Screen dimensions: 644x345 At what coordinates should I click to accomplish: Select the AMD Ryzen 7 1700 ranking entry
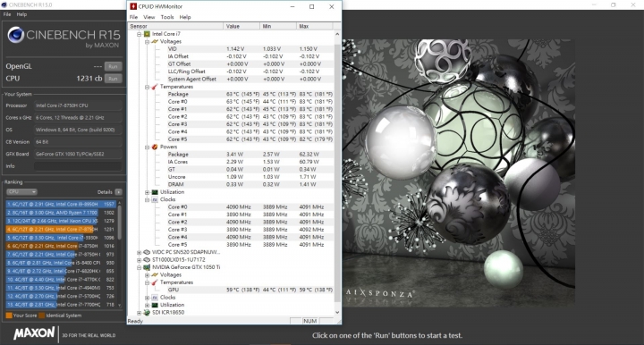(61, 213)
